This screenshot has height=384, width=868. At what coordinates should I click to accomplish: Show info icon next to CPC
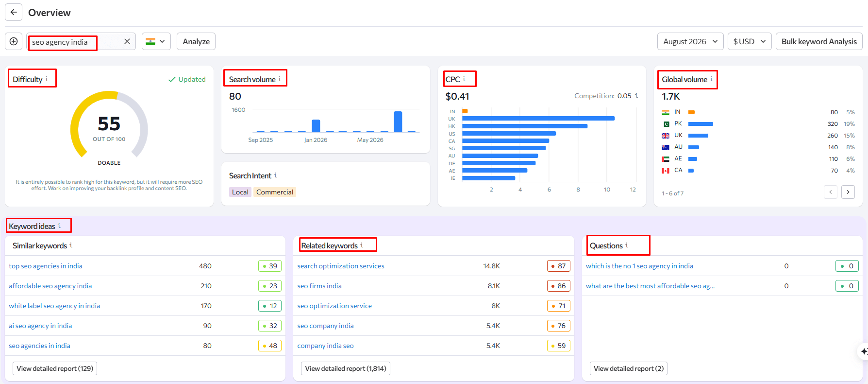[x=464, y=79]
